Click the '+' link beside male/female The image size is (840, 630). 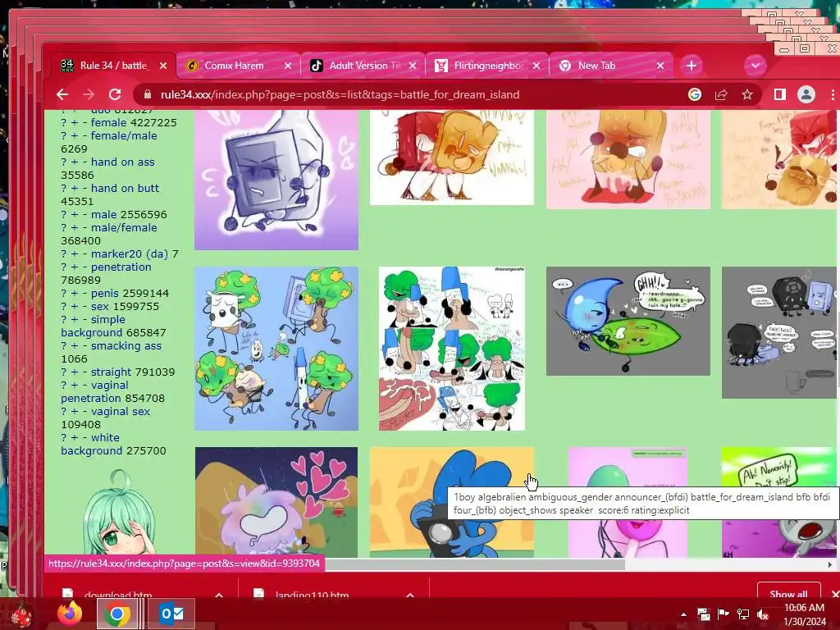tap(74, 228)
